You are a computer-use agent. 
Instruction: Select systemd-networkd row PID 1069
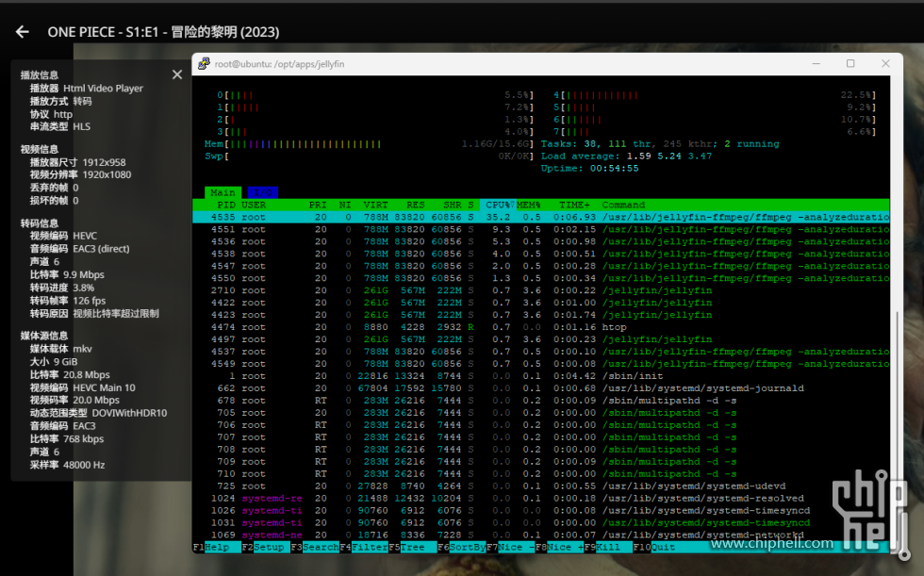tap(541, 535)
